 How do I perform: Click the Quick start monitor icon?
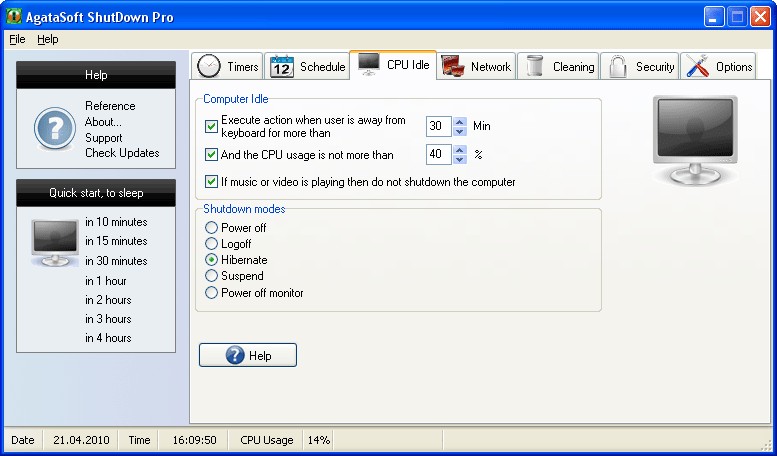[55, 243]
